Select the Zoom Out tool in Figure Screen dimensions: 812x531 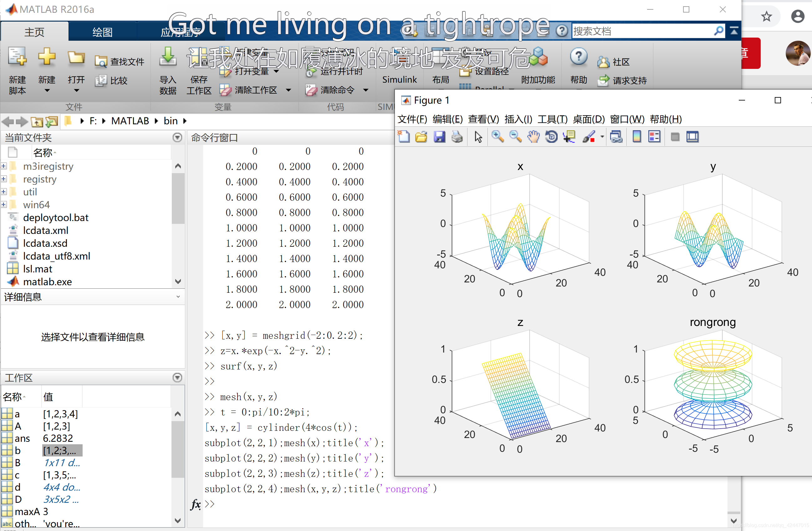coord(515,137)
